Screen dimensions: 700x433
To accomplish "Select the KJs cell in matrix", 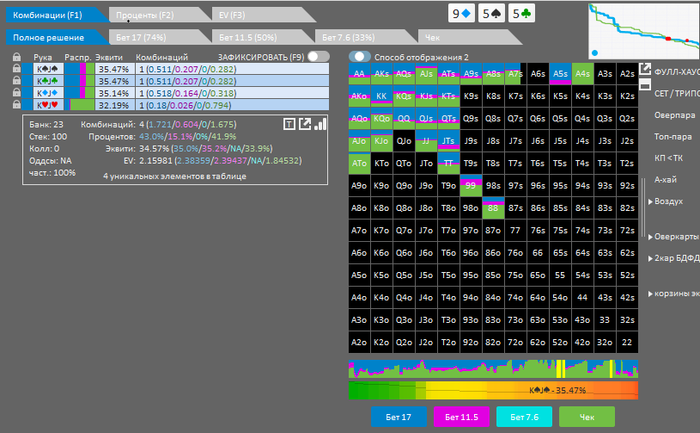I will click(x=426, y=96).
